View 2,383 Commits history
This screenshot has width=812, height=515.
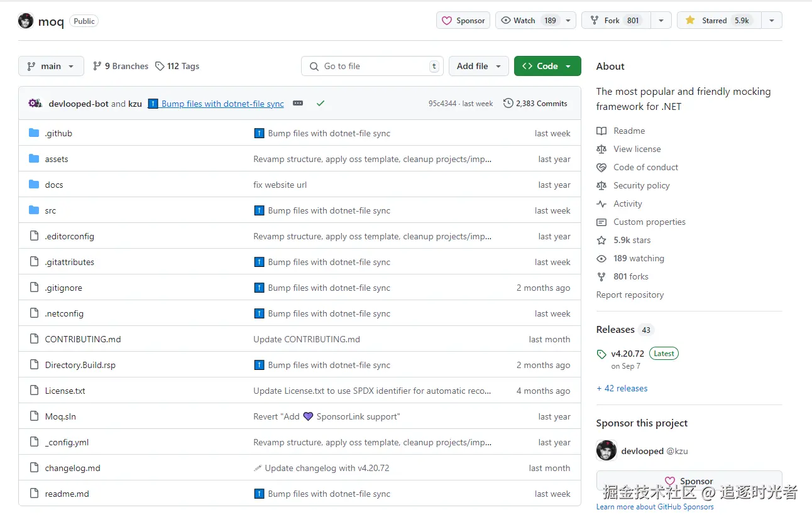pos(535,104)
